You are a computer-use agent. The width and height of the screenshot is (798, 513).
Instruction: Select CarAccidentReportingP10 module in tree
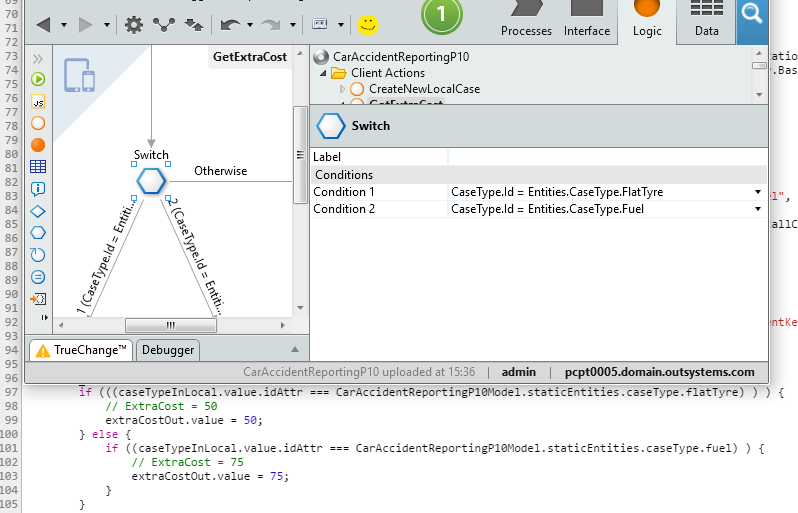coord(401,56)
